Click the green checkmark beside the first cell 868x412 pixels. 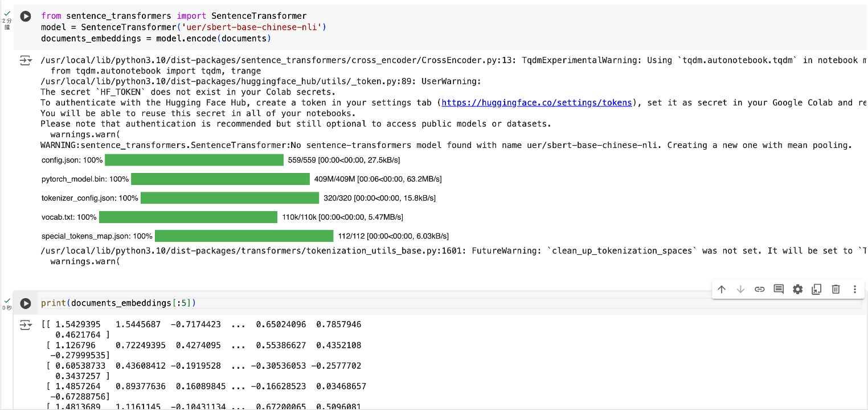coord(7,13)
